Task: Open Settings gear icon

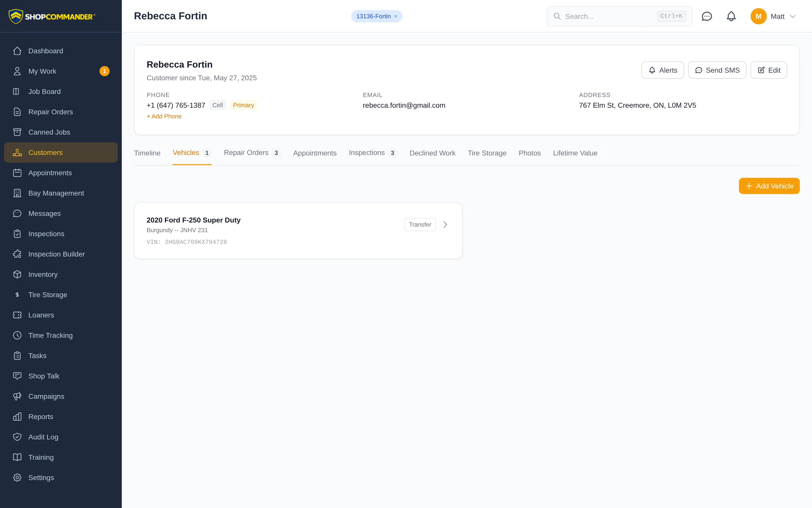Action: pos(17,478)
